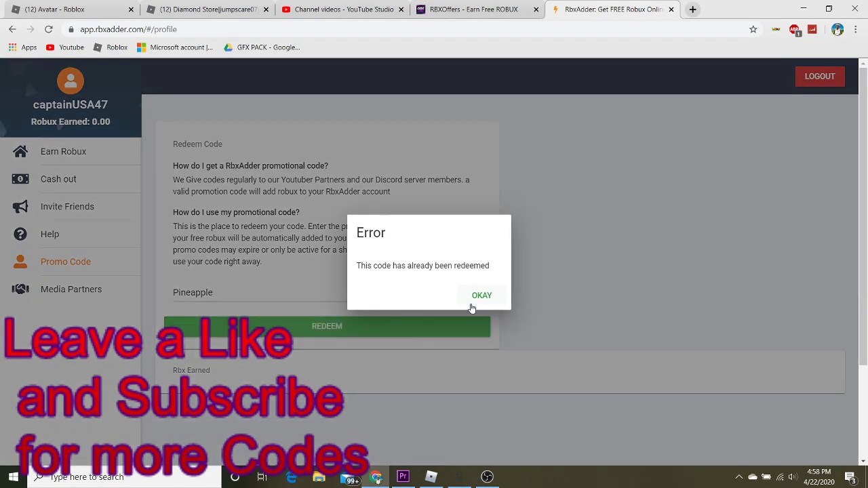
Task: Open the Help sidebar entry
Action: coord(50,235)
